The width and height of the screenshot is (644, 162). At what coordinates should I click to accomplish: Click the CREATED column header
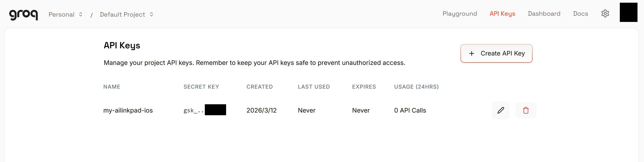pyautogui.click(x=259, y=87)
